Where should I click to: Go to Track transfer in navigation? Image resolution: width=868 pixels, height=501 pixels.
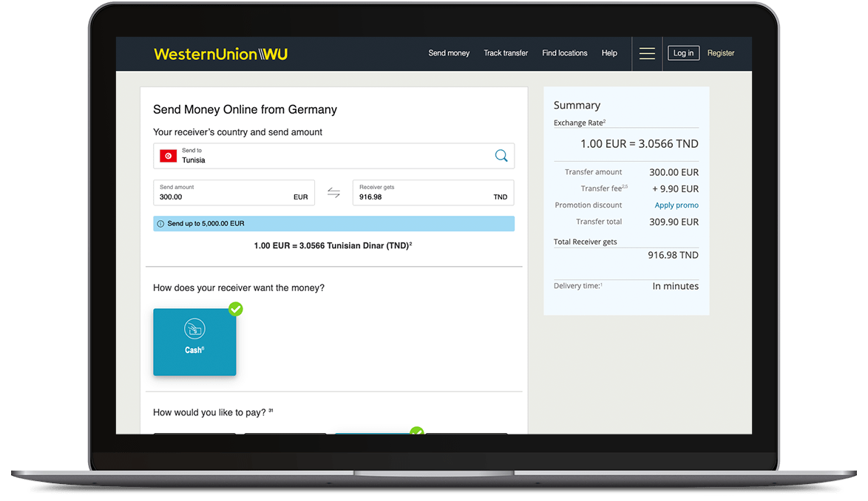click(x=506, y=53)
